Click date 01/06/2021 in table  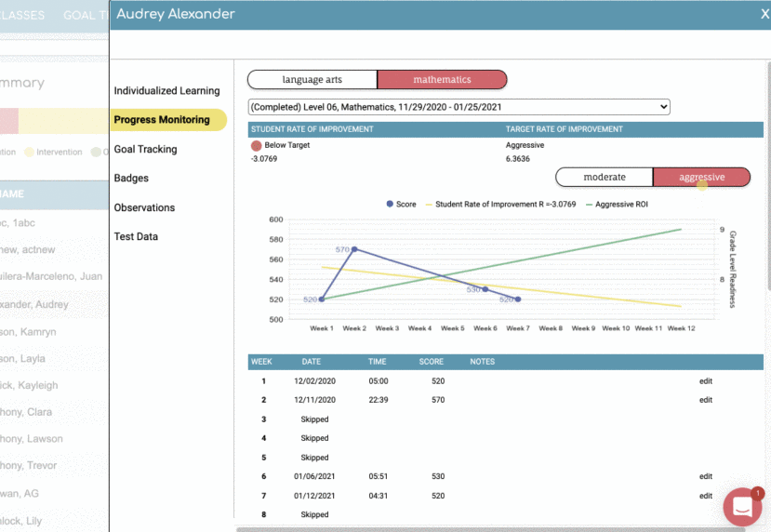point(314,476)
